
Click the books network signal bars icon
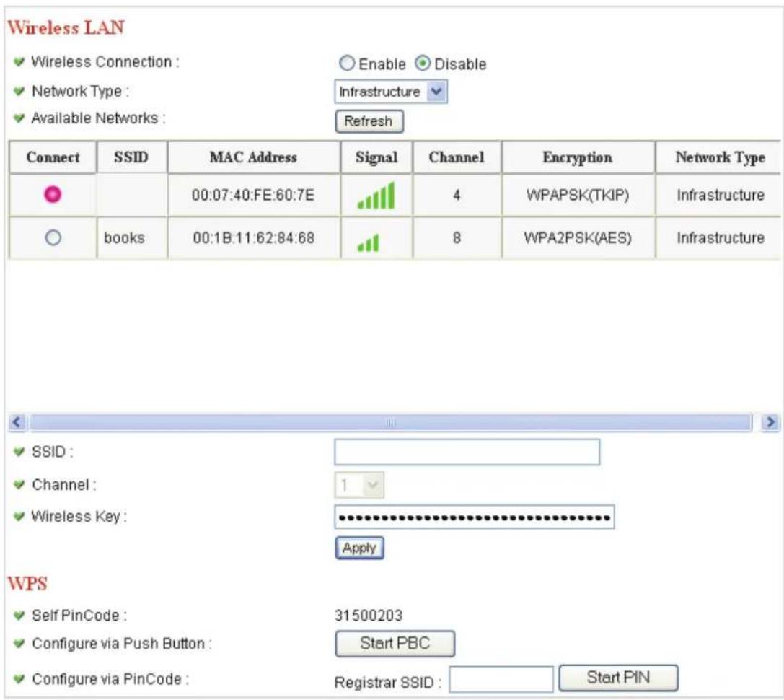(x=368, y=242)
